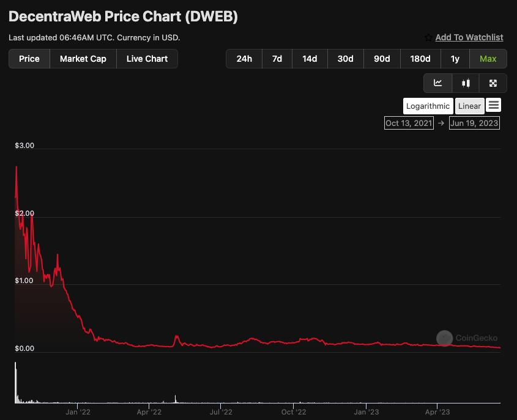Screen dimensions: 517x420
Task: Select the 24h time range button
Action: point(244,59)
